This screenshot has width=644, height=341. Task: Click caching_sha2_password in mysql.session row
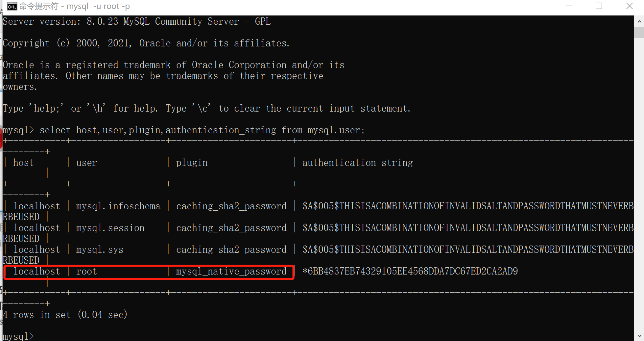(x=231, y=228)
